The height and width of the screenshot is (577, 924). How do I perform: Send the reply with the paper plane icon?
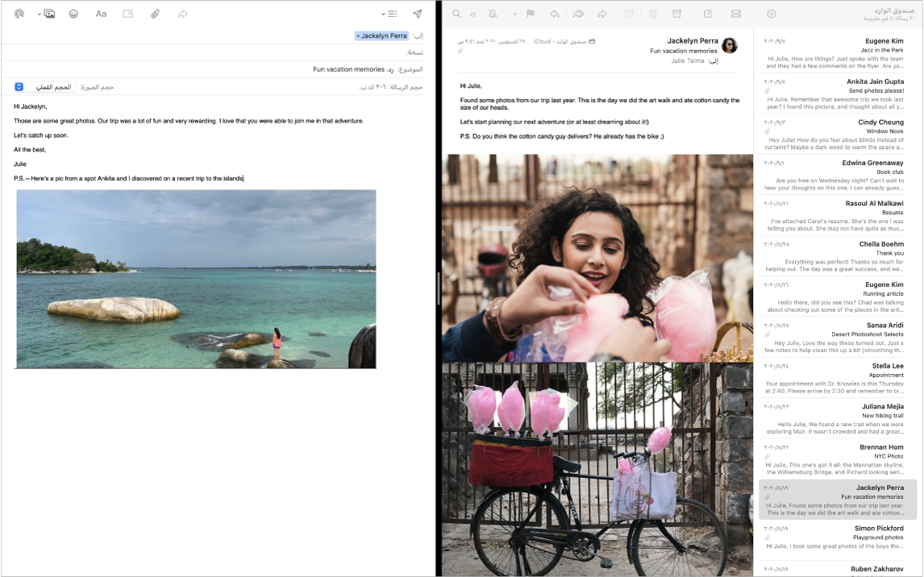(417, 14)
